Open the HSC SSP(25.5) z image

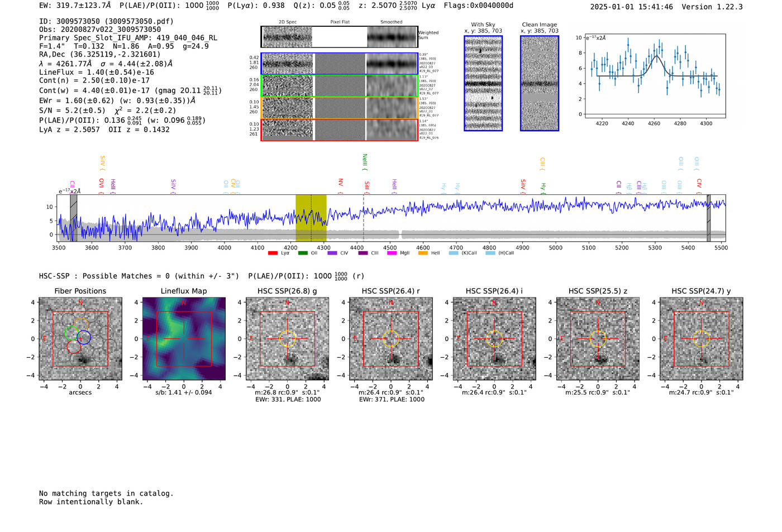[598, 339]
